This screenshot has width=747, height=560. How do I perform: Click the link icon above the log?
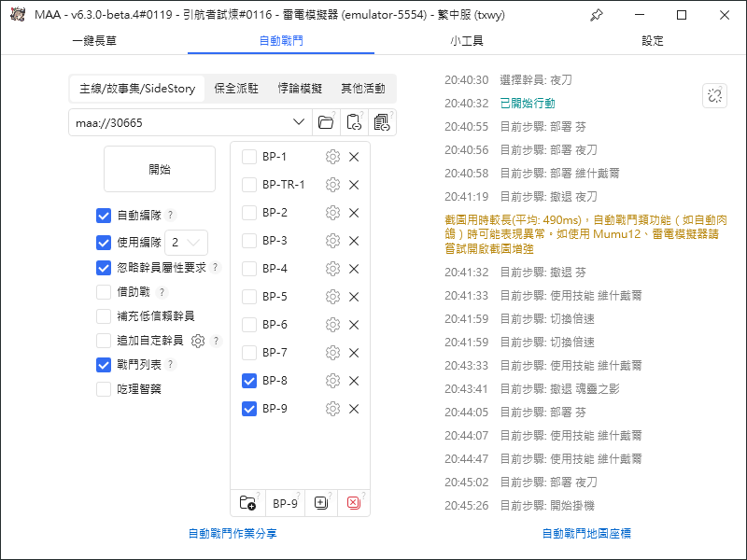click(714, 95)
